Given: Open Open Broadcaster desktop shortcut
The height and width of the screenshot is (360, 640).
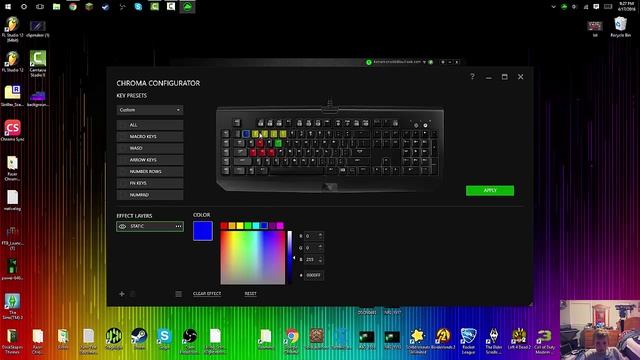Looking at the screenshot, I should [x=190, y=340].
